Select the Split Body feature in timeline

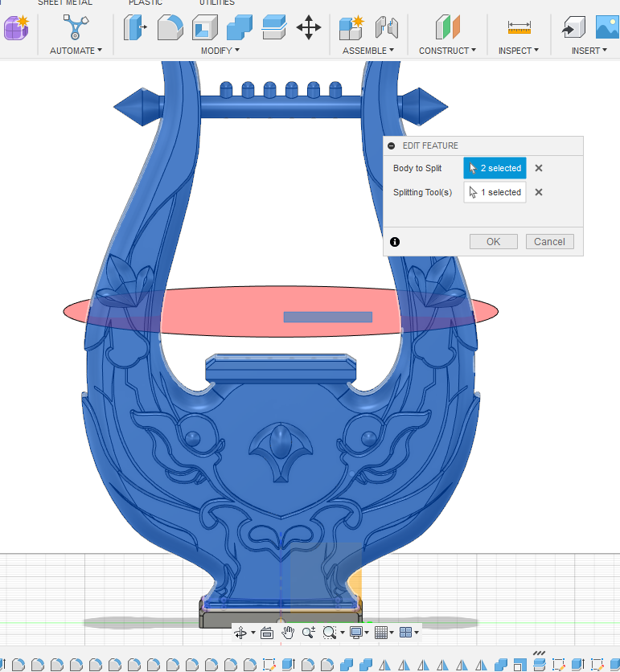click(539, 665)
